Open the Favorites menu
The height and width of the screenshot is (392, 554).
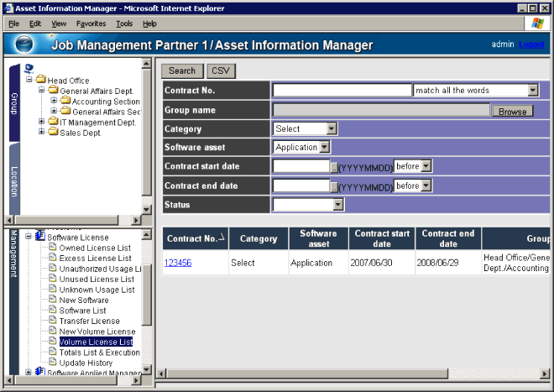91,24
